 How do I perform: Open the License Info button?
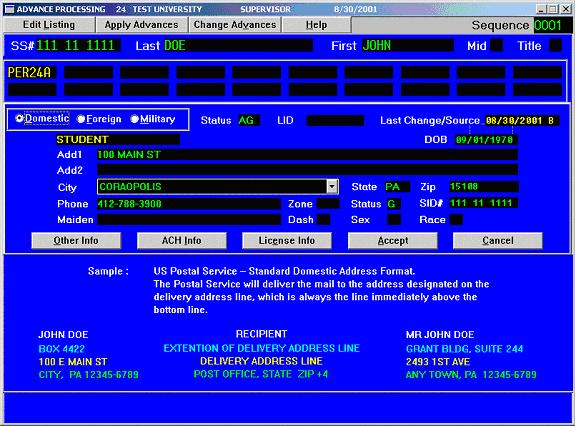pyautogui.click(x=287, y=240)
